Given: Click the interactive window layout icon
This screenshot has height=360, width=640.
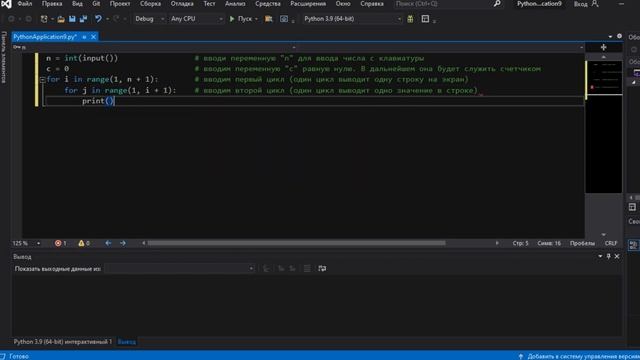Looking at the screenshot, I should pos(425,19).
